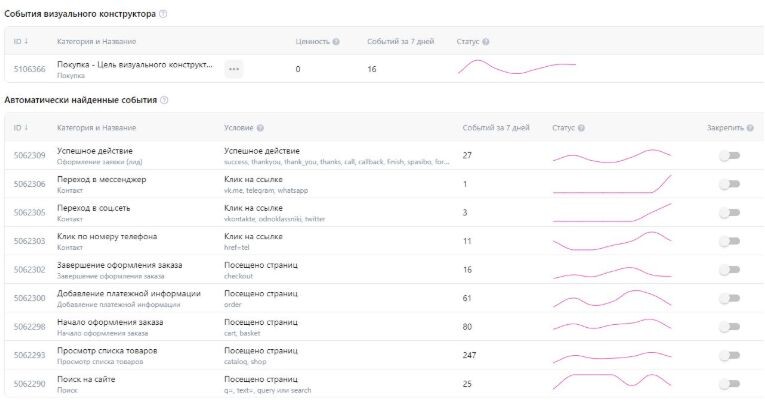Sort auto-found events by ID arrow

28,128
